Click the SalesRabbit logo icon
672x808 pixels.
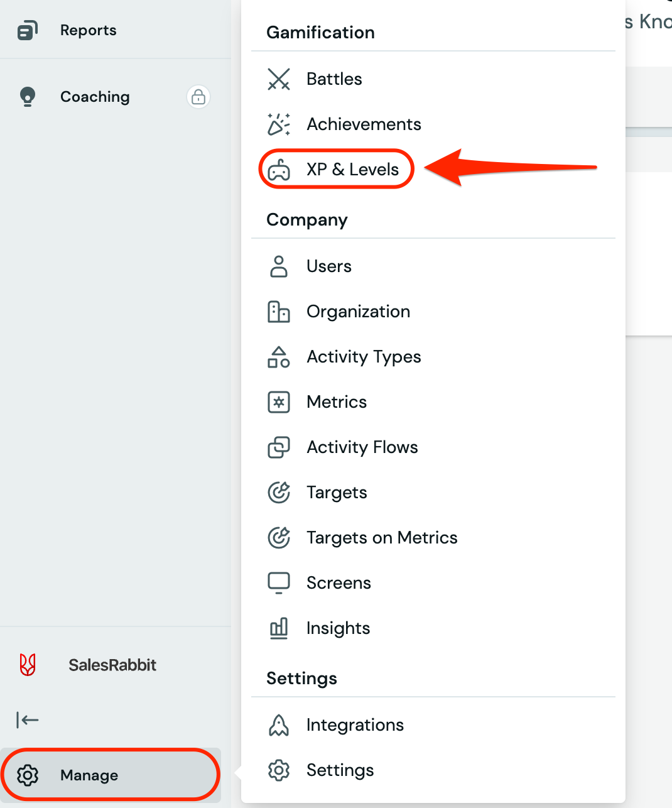(x=28, y=665)
